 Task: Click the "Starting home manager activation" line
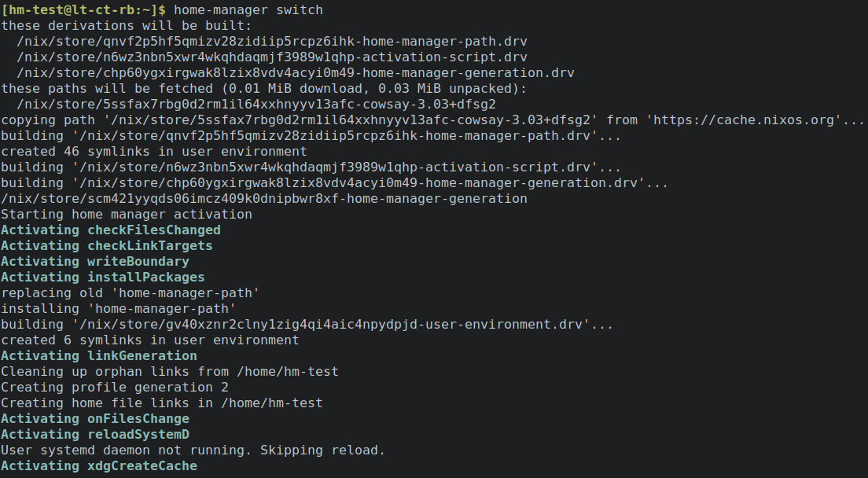(x=127, y=215)
